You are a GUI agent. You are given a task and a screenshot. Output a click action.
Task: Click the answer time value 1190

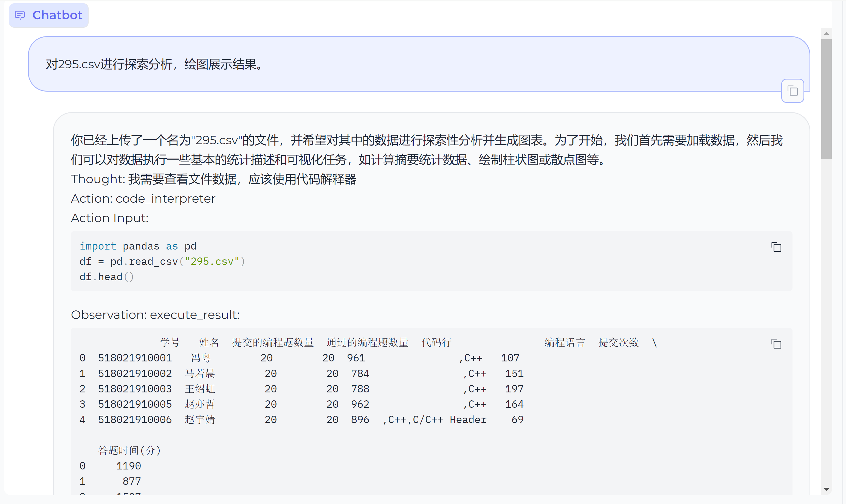(128, 466)
